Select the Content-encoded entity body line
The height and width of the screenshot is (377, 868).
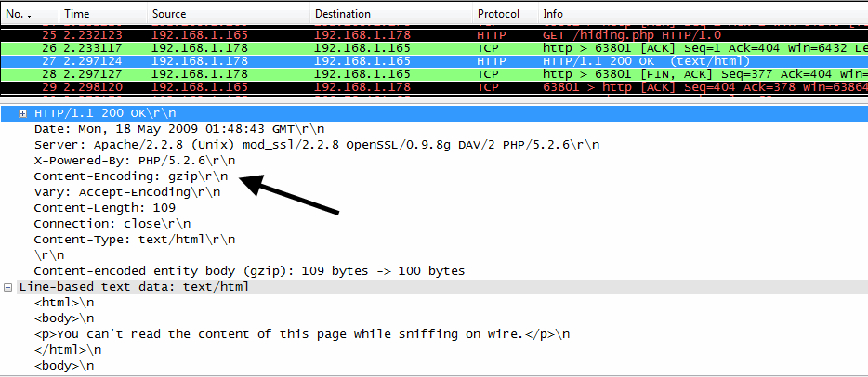point(249,271)
